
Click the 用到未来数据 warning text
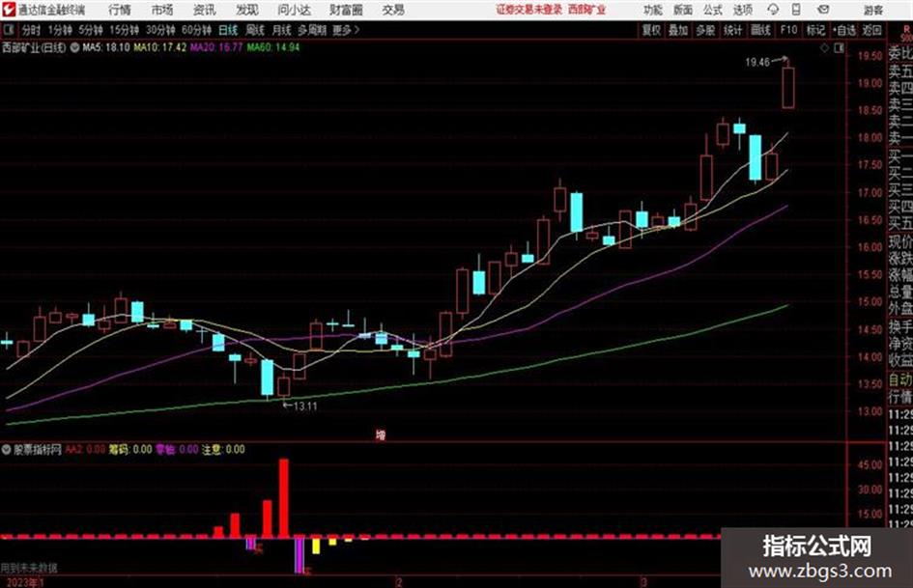click(29, 567)
